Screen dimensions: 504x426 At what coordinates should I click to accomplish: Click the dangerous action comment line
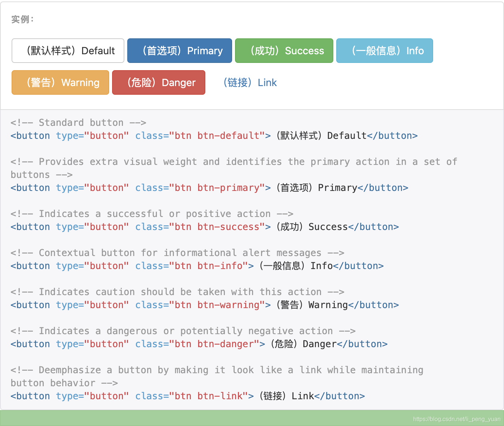coord(183,331)
